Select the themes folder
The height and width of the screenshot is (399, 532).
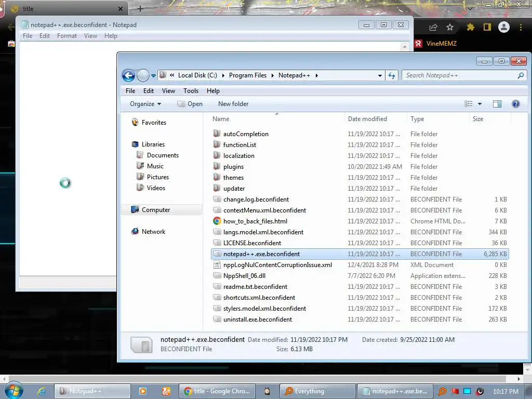click(x=233, y=178)
